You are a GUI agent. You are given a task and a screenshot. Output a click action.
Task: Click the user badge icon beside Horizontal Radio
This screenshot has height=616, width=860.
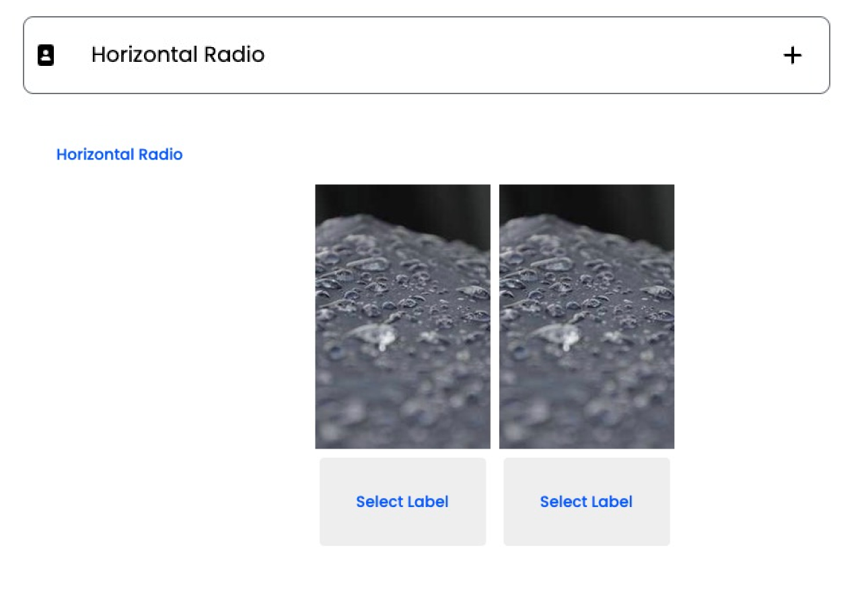pos(45,55)
